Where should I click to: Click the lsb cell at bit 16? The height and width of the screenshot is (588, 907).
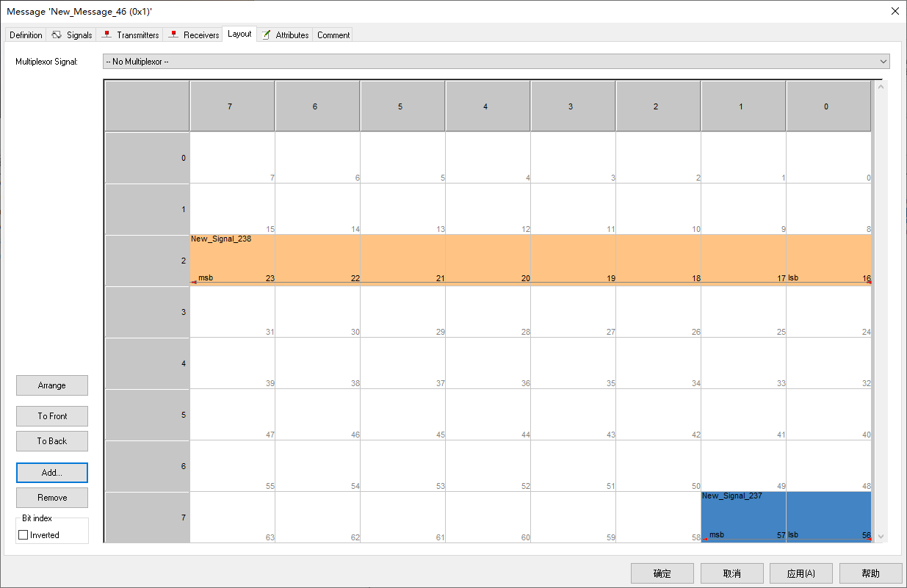coord(828,261)
